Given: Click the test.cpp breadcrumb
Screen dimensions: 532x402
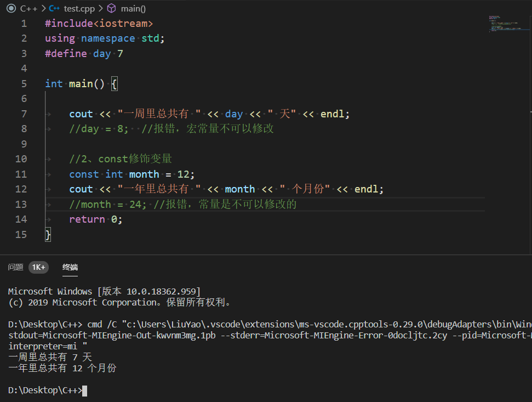Looking at the screenshot, I should 79,8.
